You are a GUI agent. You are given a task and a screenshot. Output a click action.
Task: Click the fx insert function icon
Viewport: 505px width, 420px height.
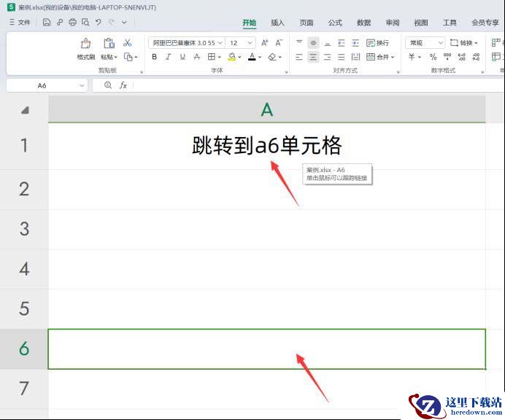(123, 85)
